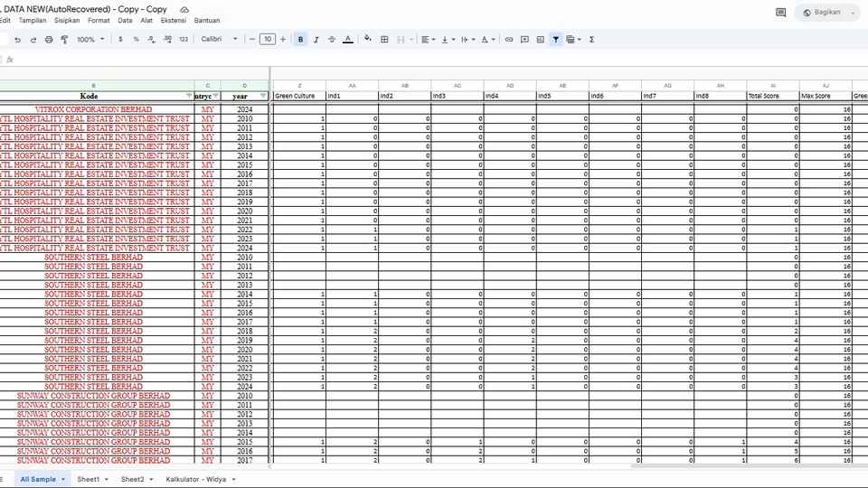Viewport: 868px width, 488px height.
Task: Select the Ind1 header cell
Action: coord(352,96)
